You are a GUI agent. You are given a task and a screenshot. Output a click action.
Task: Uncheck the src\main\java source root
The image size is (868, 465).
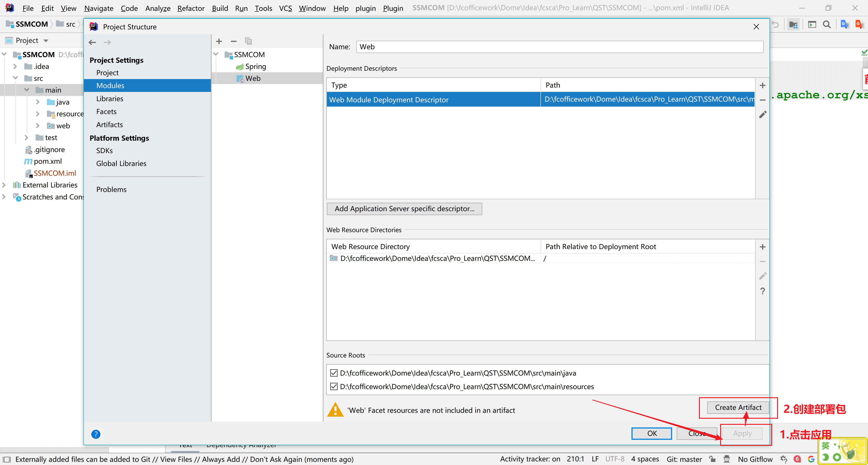(x=334, y=373)
